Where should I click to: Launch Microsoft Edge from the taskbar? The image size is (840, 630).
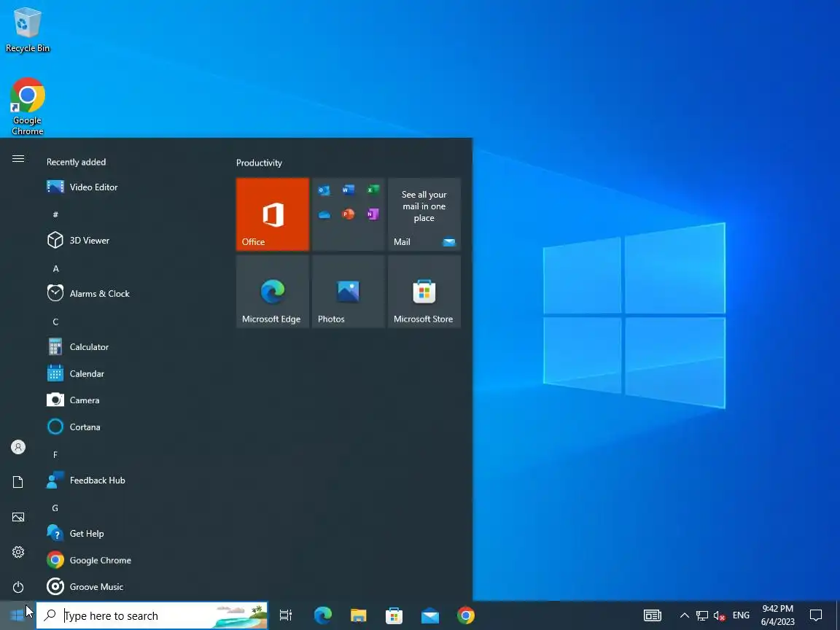pyautogui.click(x=323, y=615)
